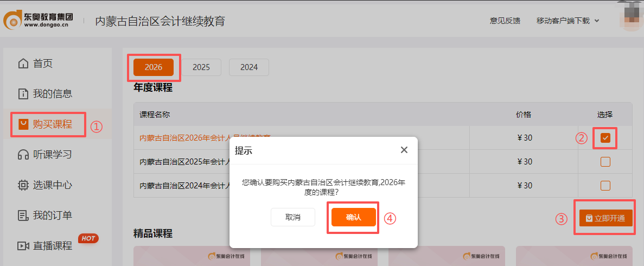The image size is (644, 266).
Task: Click the bag icon inside 立即开通 button
Action: (x=589, y=218)
